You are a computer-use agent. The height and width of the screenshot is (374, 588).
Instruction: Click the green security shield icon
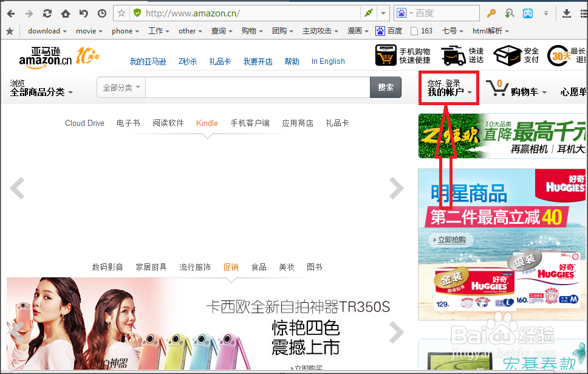[x=137, y=13]
